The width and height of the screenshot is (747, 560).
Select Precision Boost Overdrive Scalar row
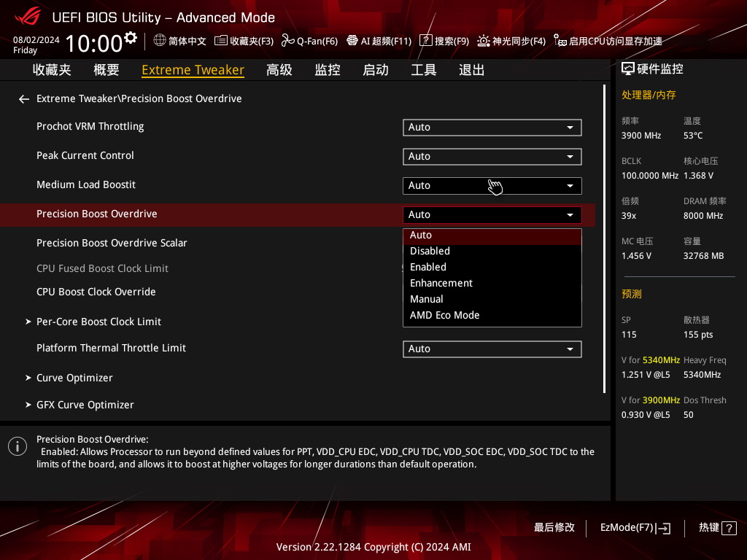(112, 243)
